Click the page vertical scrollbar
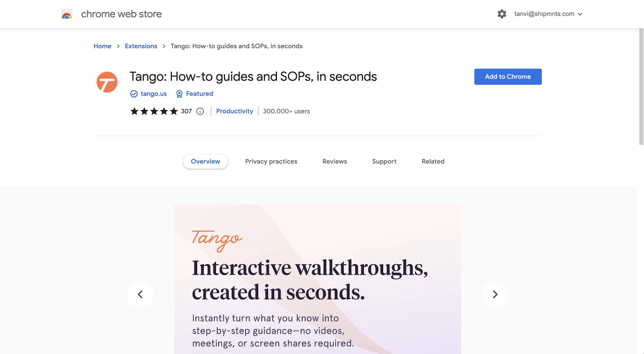 (641, 87)
